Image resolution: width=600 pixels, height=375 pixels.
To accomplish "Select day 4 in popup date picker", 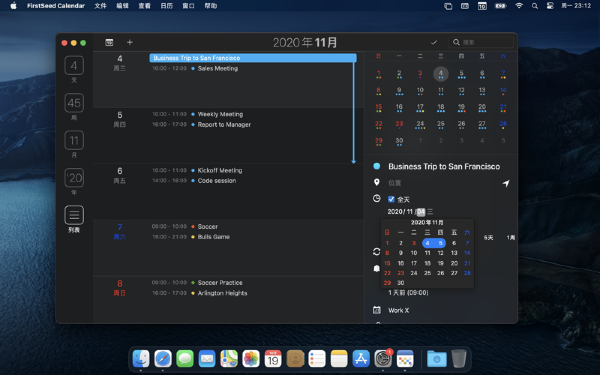I will pyautogui.click(x=427, y=243).
